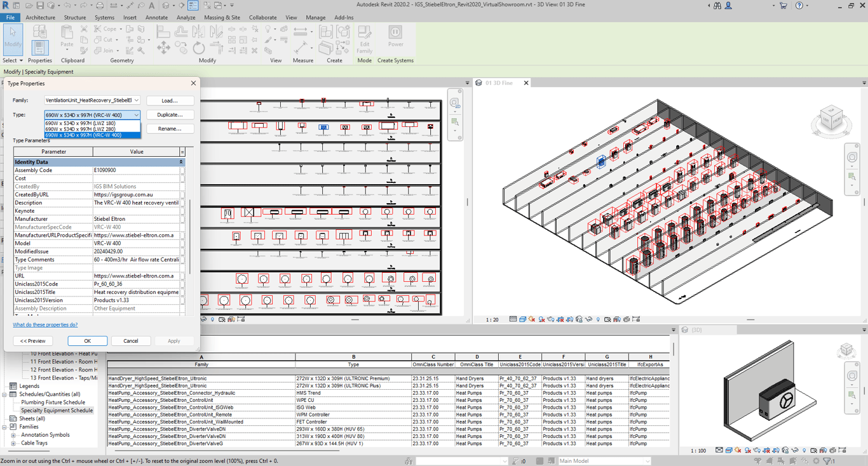Collapse the Identity Data parameter group
The height and width of the screenshot is (466, 868).
pos(181,162)
